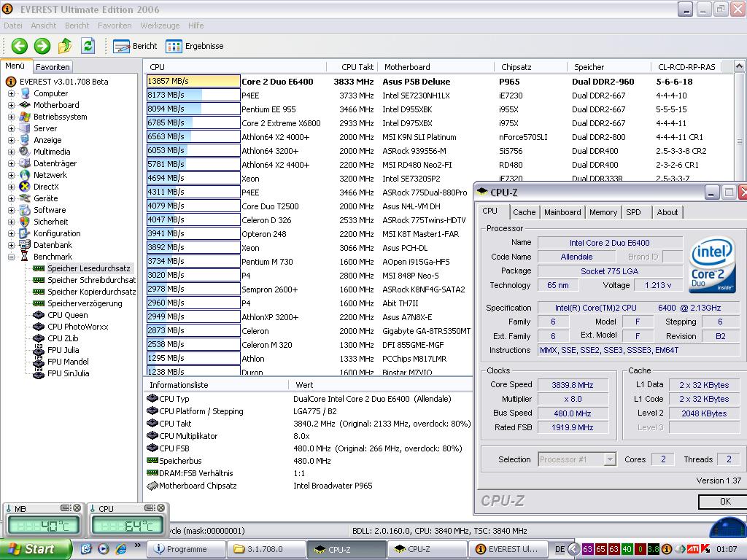The width and height of the screenshot is (747, 560).
Task: Click the green forward arrow toolbar icon
Action: [x=42, y=46]
